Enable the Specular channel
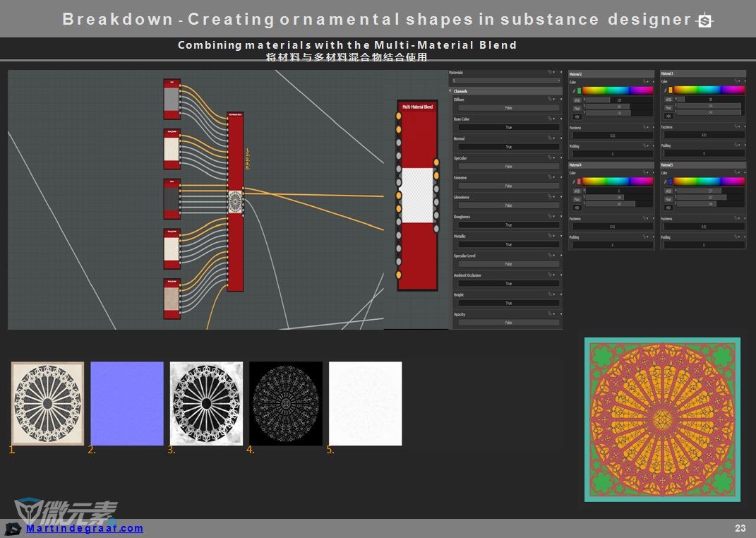This screenshot has width=756, height=538. (x=509, y=167)
